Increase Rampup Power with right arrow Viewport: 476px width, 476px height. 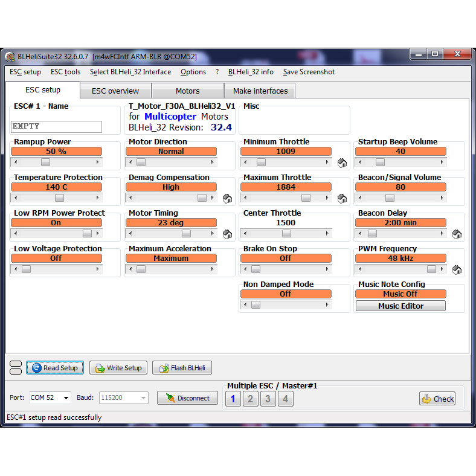98,162
